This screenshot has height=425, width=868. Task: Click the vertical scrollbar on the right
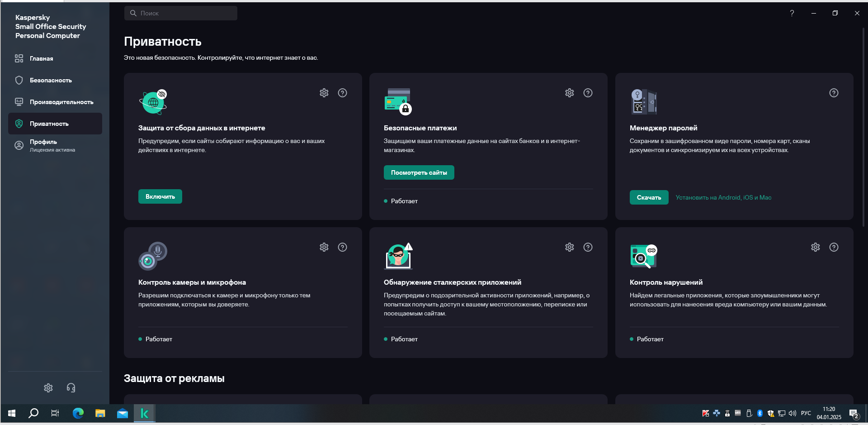863,127
